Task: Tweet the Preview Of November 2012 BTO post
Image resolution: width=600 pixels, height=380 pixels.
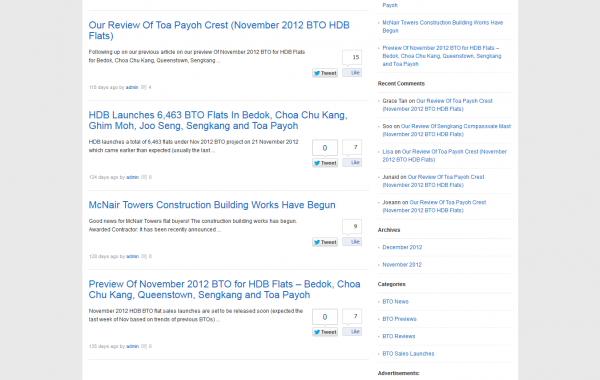Action: point(325,332)
